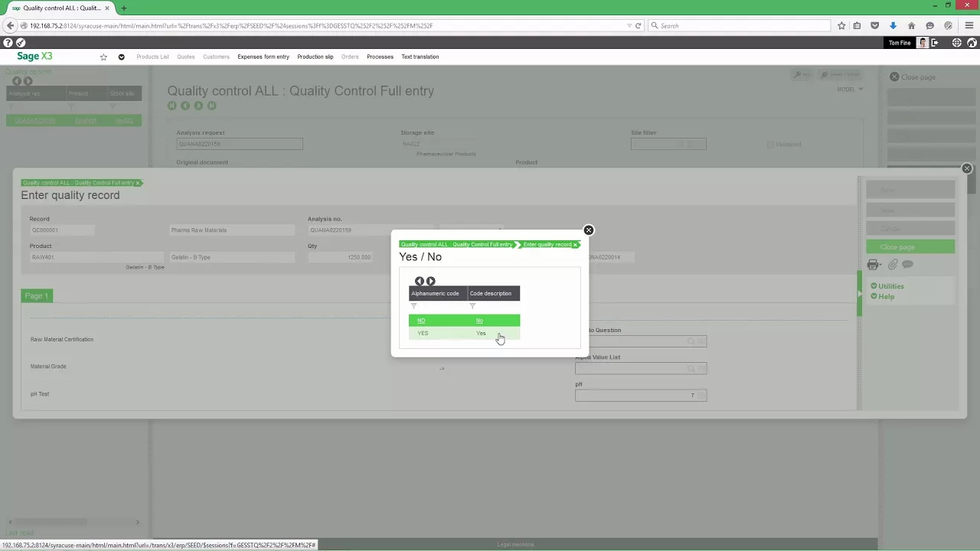Viewport: 980px width, 551px height.
Task: Open Customers bookmark
Action: (x=216, y=57)
